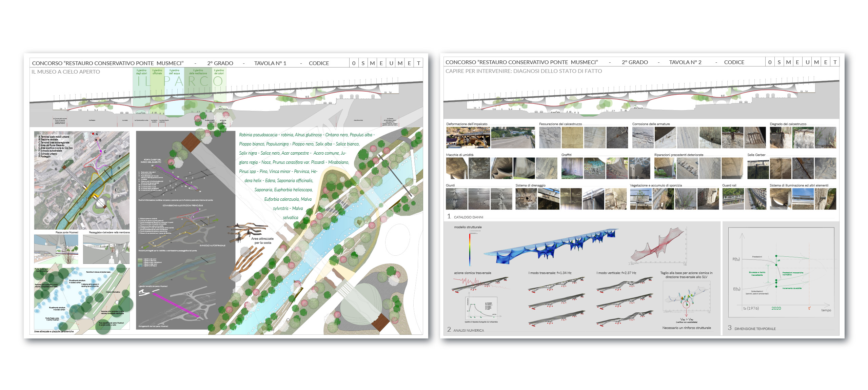Screen dimensions: 868x390
Task: Click the 'Macchie di umidità' heading
Action: 460,155
